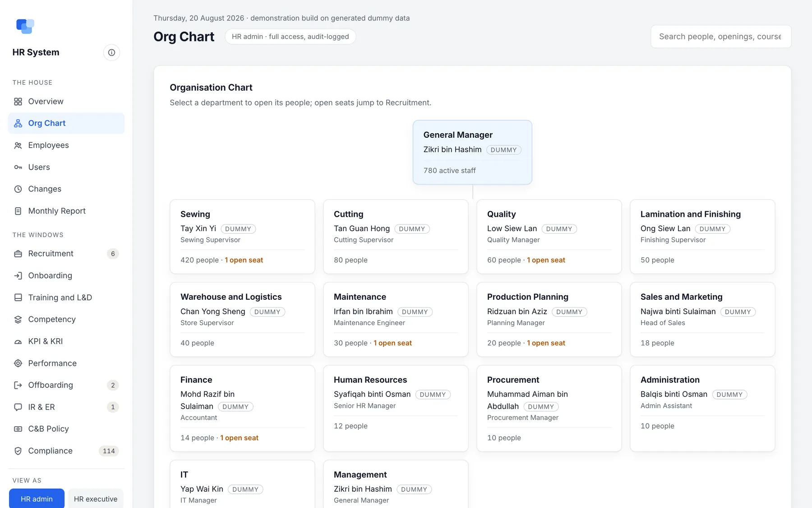Viewport: 812px width, 508px height.
Task: Click the Monthly Report document icon
Action: 18,211
